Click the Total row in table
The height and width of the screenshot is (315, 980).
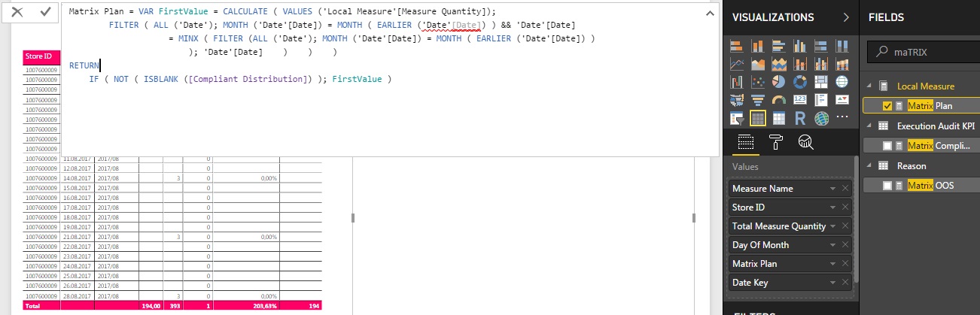[x=172, y=307]
